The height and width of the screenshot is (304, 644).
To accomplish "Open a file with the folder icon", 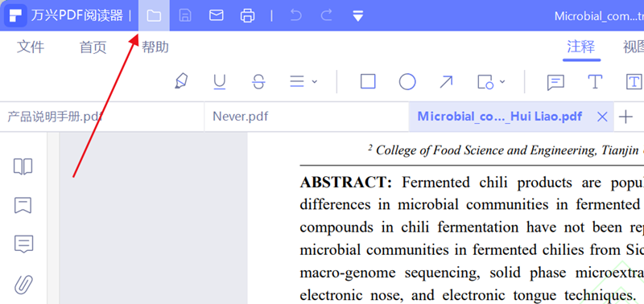I will point(154,16).
